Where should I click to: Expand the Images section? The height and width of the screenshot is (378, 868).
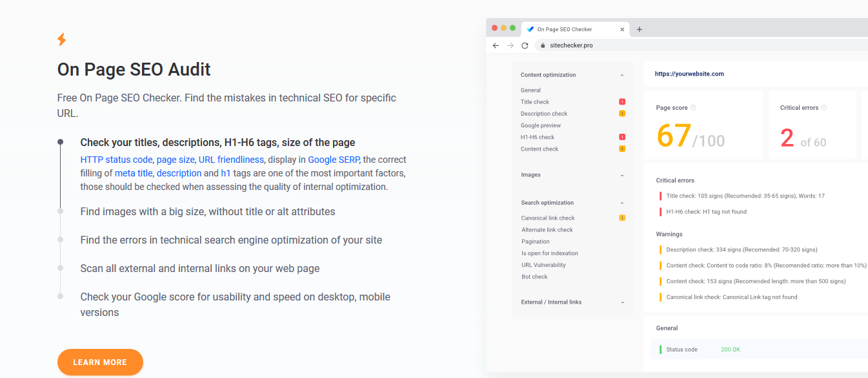(x=621, y=174)
